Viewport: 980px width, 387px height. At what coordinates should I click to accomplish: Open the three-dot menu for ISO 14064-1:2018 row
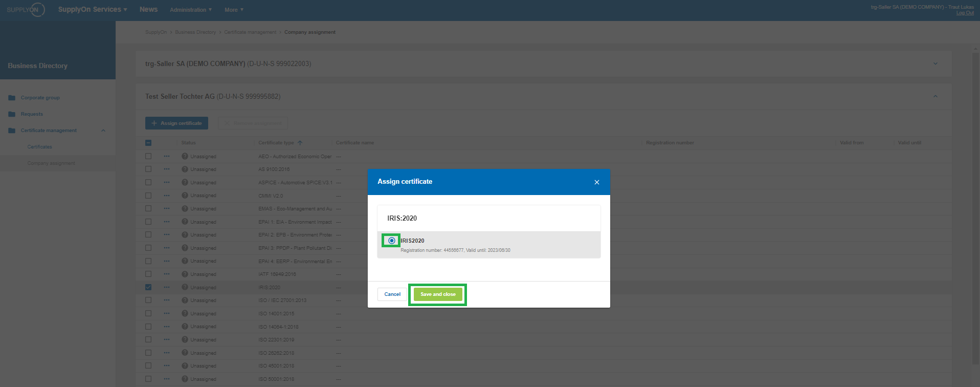pos(167,327)
